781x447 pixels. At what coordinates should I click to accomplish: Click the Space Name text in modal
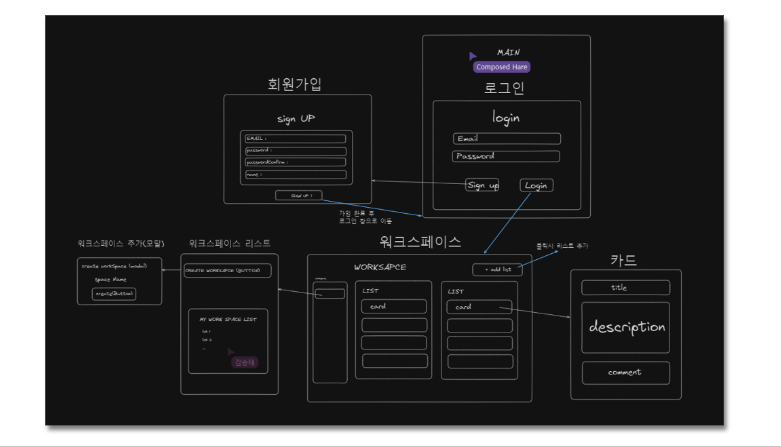tap(111, 280)
